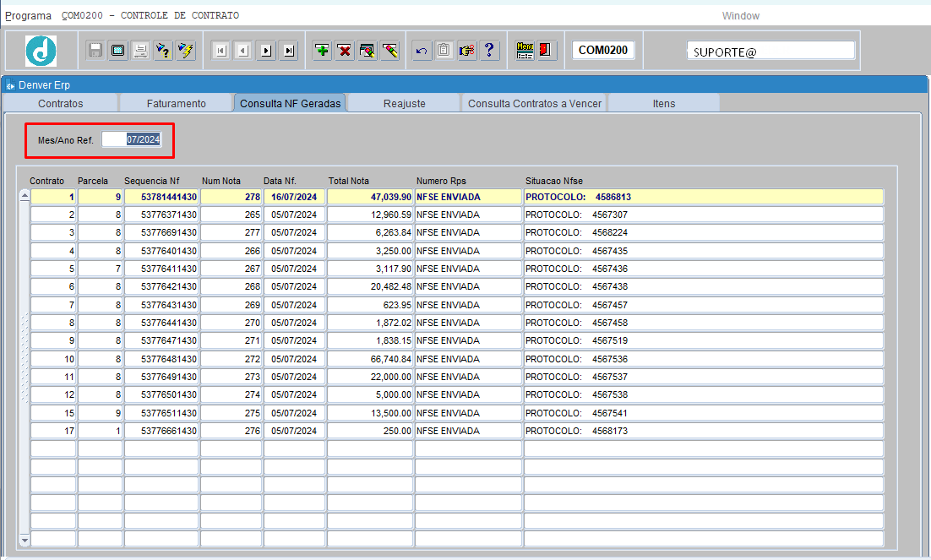931x560 pixels.
Task: Go to the next record
Action: (266, 51)
